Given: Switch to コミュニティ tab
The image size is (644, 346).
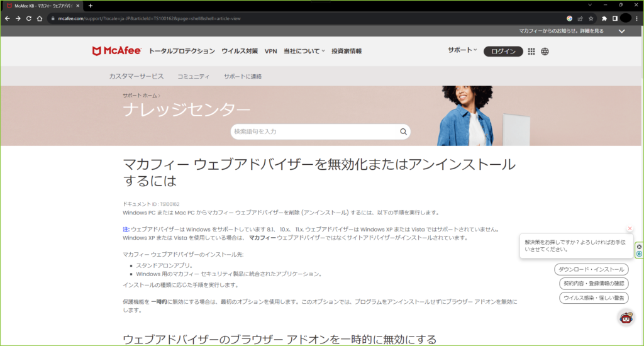Looking at the screenshot, I should point(194,76).
